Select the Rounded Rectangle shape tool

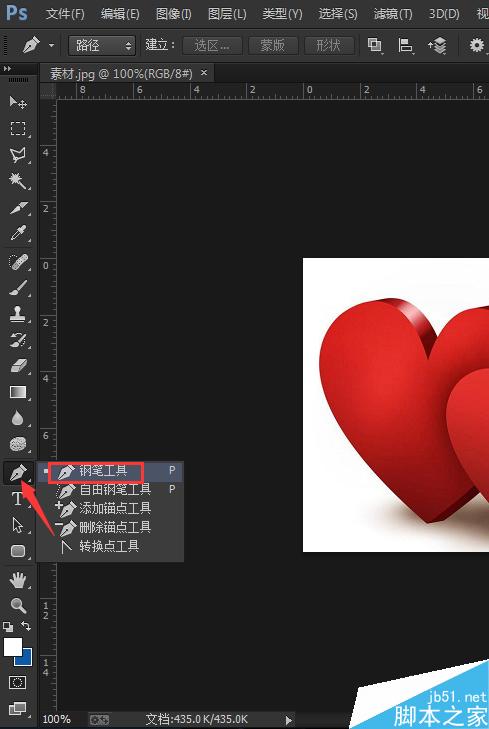point(18,551)
